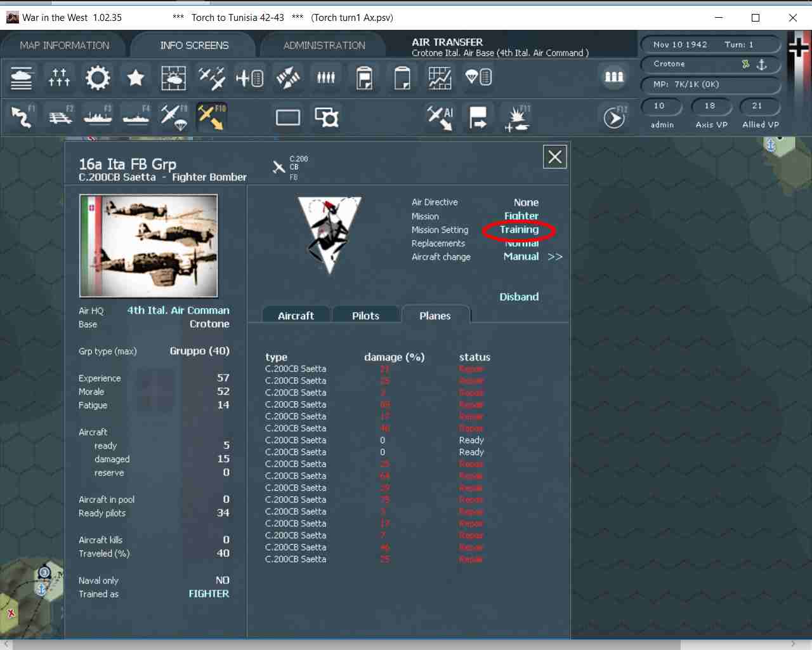
Task: Click the FIGHTER trained as value
Action: coord(209,594)
